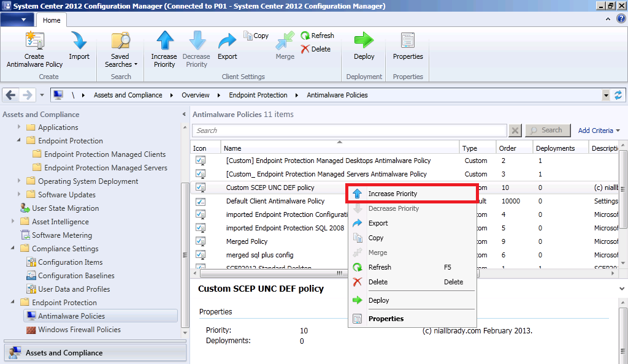Collapse the Compliance Settings node

point(13,248)
